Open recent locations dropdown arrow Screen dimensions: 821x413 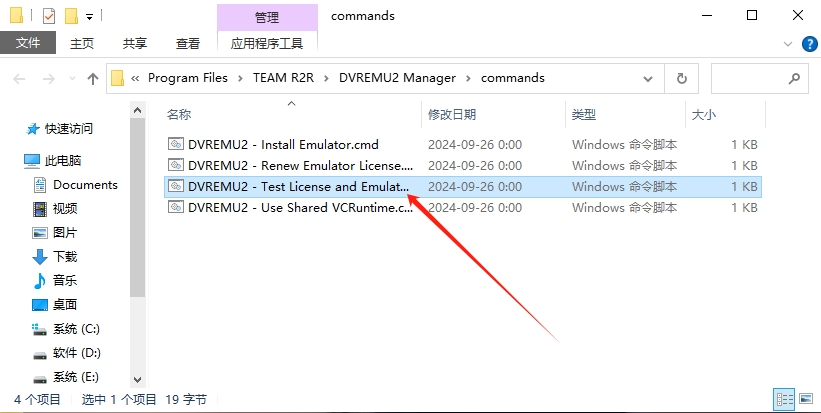point(70,78)
